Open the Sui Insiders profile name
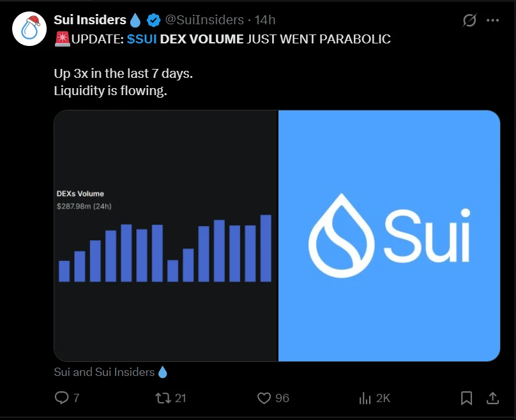The height and width of the screenshot is (420, 516). point(89,20)
